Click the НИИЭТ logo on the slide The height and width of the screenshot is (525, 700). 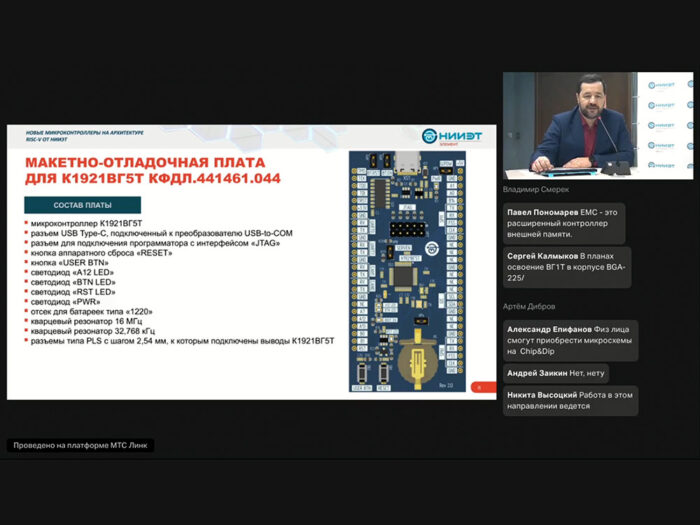(x=443, y=136)
